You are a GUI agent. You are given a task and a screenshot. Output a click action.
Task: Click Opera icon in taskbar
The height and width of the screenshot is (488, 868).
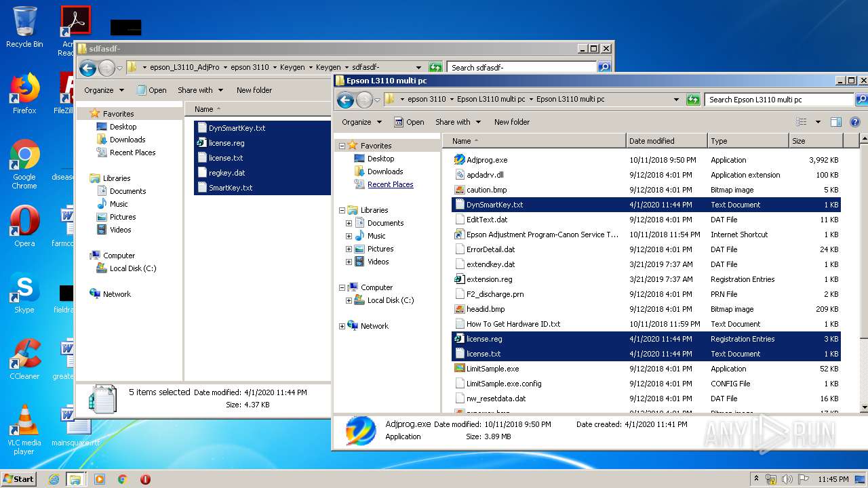coord(145,479)
